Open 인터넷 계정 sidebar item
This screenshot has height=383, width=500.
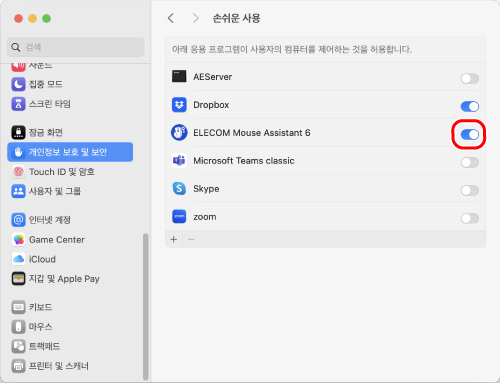(50, 220)
